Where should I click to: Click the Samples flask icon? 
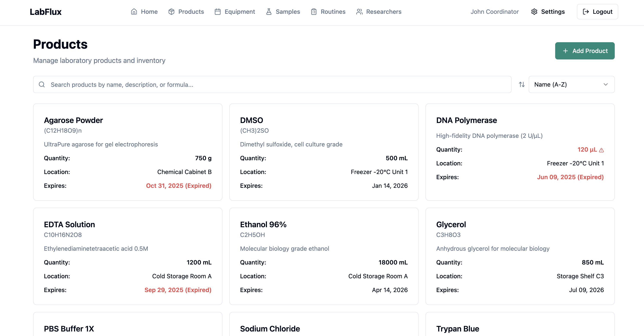pyautogui.click(x=269, y=12)
